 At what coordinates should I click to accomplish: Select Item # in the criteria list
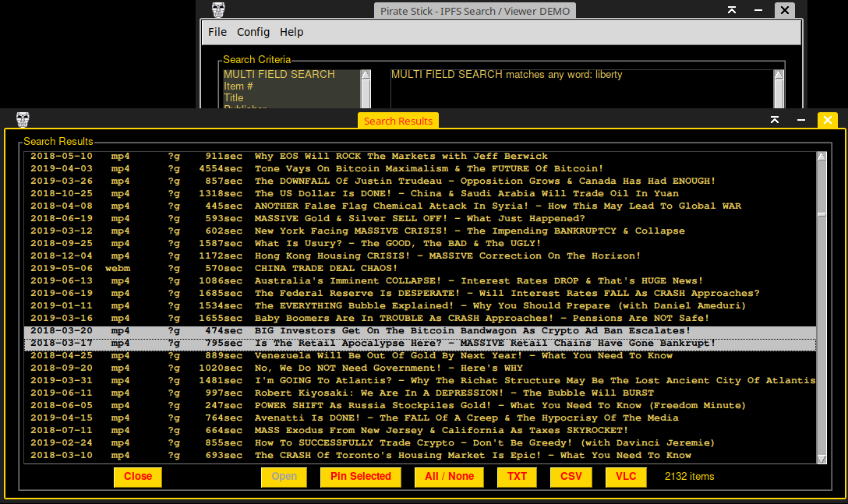[291, 86]
